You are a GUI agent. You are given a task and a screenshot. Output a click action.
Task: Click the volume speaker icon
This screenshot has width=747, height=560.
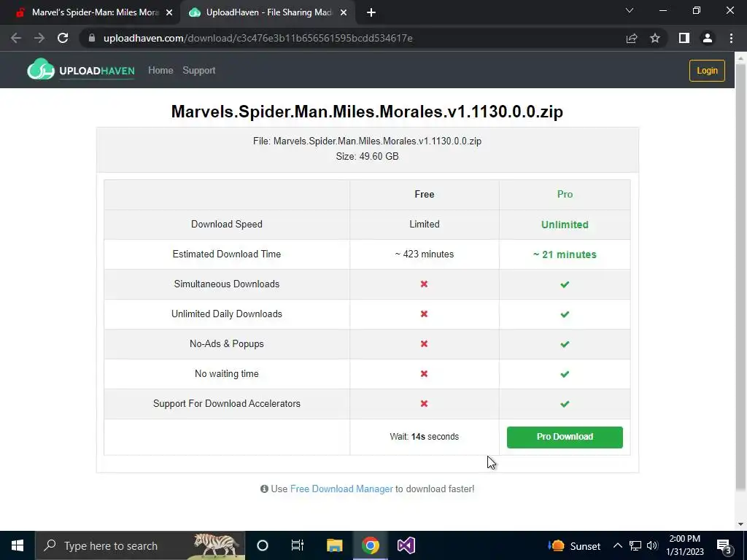tap(652, 545)
